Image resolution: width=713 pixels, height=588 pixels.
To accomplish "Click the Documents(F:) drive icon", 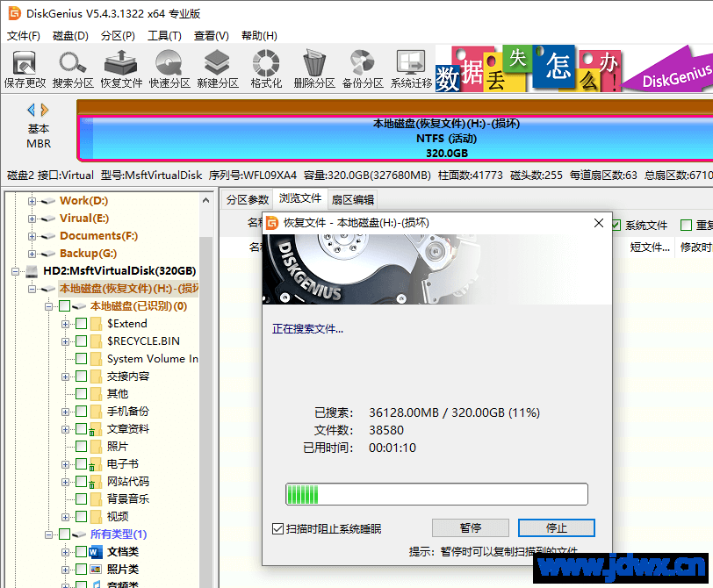I will [47, 236].
